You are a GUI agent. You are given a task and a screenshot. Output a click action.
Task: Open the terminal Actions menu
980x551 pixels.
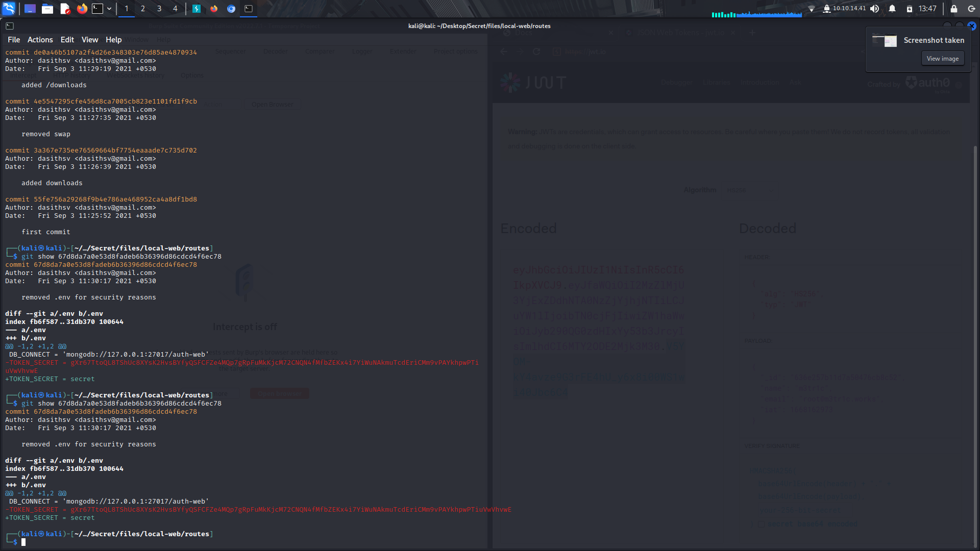coord(40,40)
